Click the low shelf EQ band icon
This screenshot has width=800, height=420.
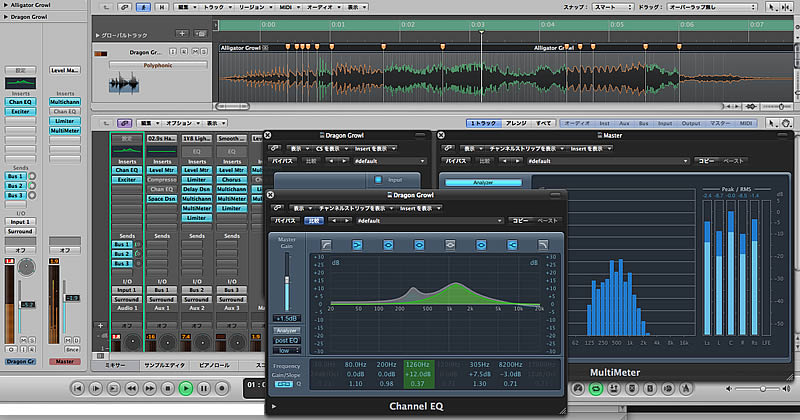[x=358, y=243]
